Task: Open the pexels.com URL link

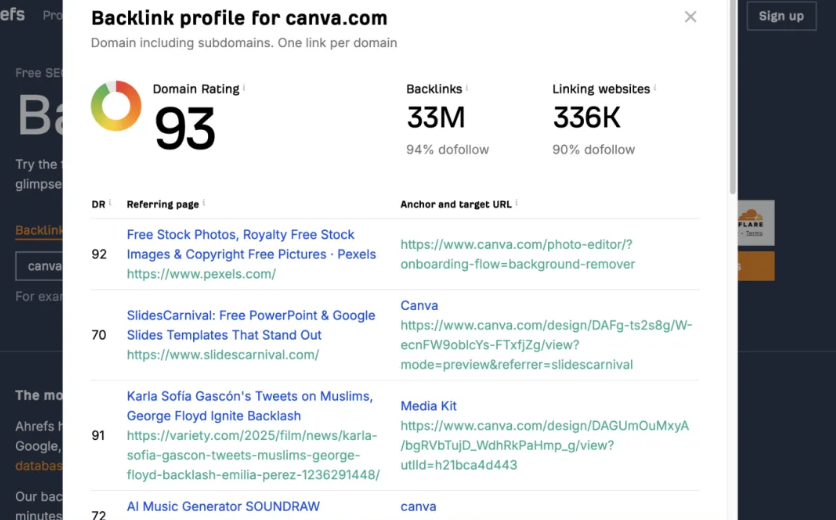Action: [x=201, y=274]
